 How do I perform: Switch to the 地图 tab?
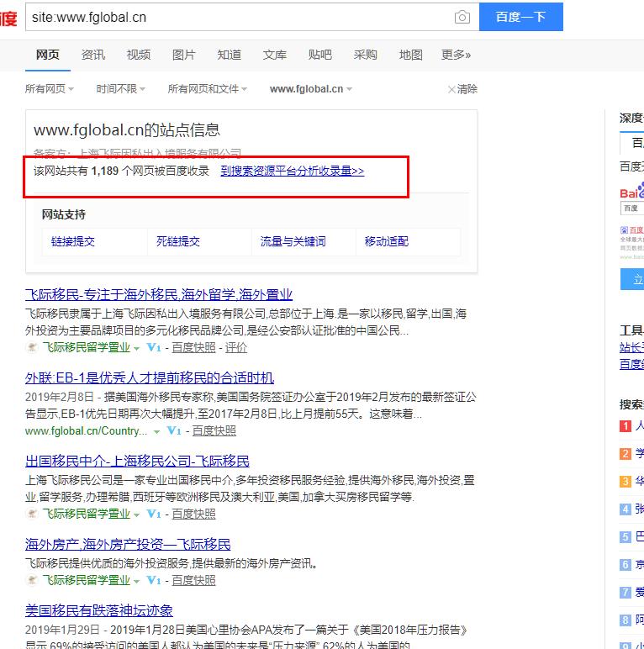(x=411, y=55)
